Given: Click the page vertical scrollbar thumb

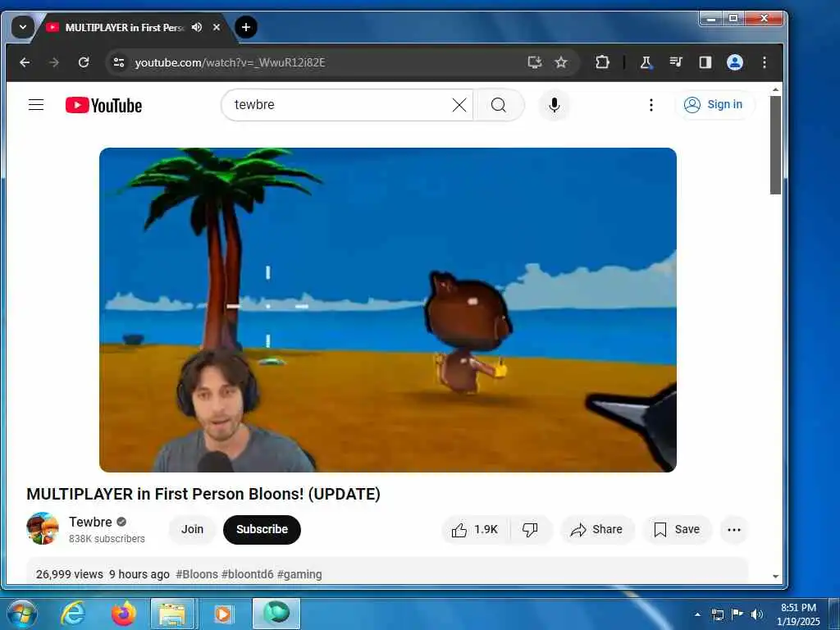Looking at the screenshot, I should 775,144.
